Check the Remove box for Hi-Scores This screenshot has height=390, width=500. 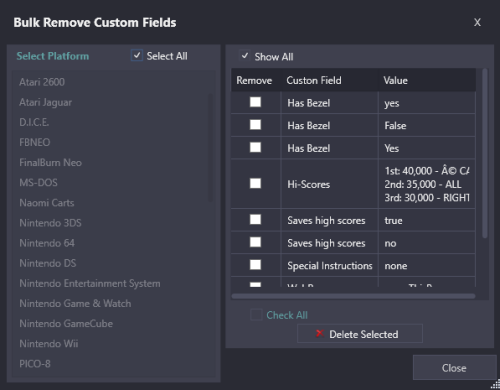tap(255, 183)
